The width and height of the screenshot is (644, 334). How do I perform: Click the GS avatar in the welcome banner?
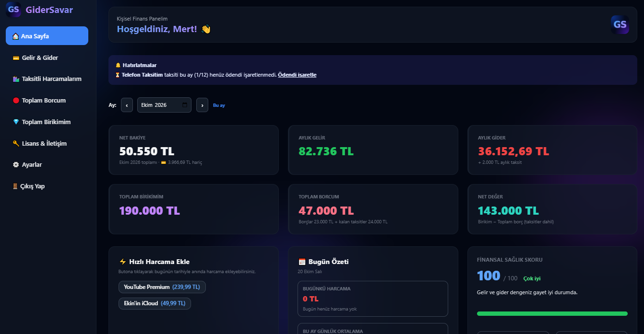point(620,24)
